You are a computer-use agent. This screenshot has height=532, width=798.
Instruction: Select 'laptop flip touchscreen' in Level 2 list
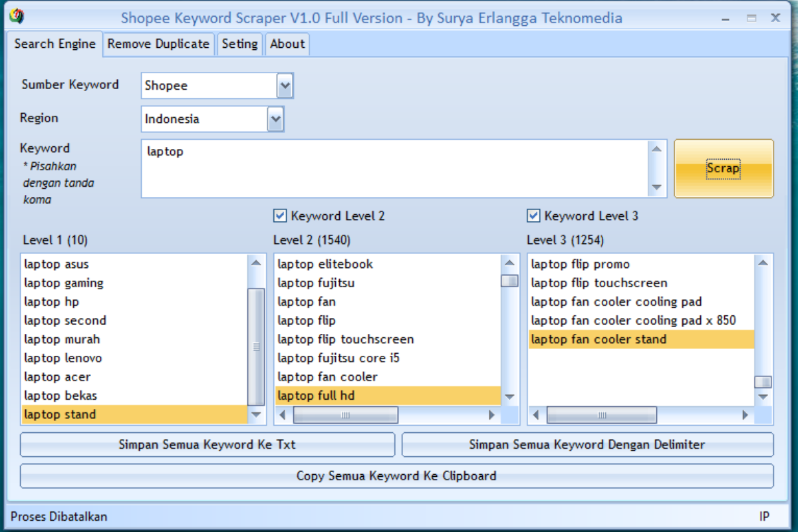tap(388, 339)
